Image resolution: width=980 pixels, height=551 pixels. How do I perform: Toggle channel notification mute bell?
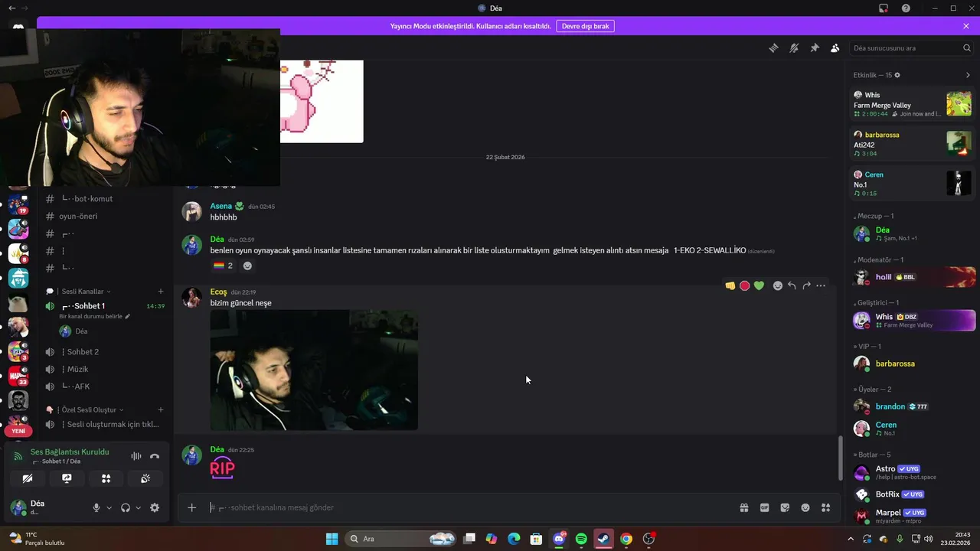click(x=794, y=47)
